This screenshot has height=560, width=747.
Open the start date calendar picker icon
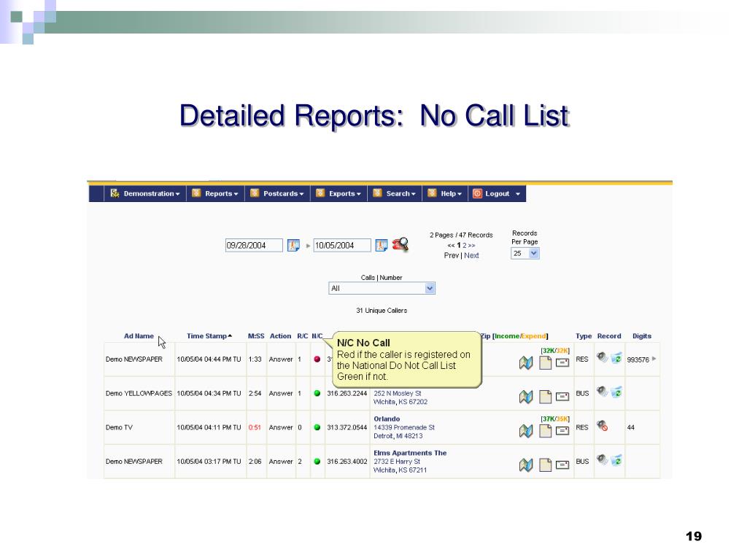[293, 245]
